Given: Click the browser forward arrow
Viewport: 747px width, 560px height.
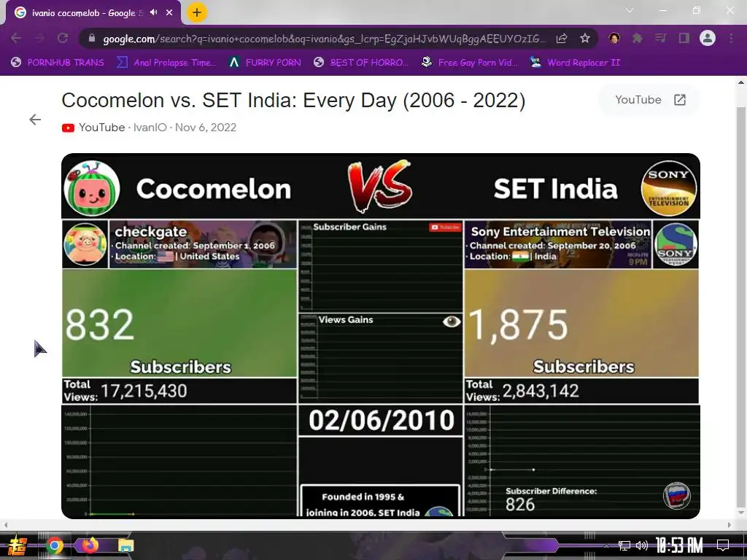Looking at the screenshot, I should click(x=39, y=38).
